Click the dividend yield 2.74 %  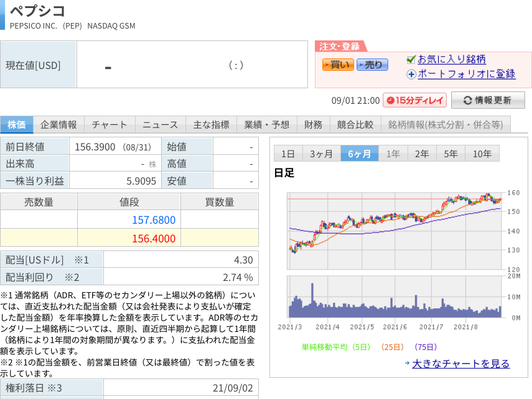238,277
